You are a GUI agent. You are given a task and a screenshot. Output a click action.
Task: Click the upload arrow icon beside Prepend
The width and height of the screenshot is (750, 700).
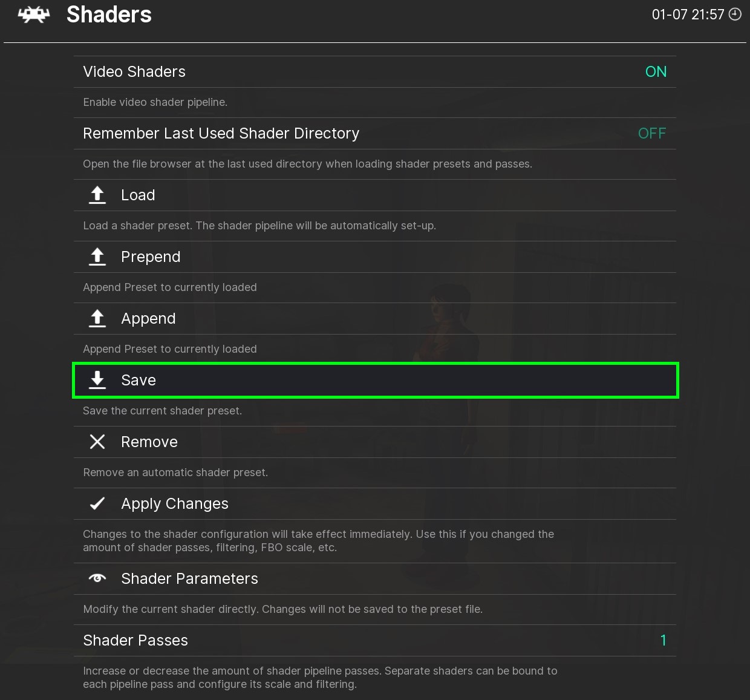pos(97,257)
